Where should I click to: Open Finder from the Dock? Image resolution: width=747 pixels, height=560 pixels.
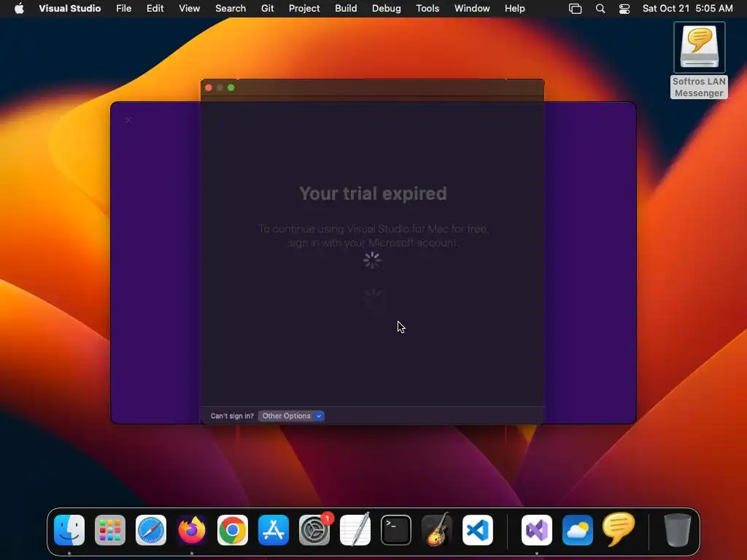point(69,530)
